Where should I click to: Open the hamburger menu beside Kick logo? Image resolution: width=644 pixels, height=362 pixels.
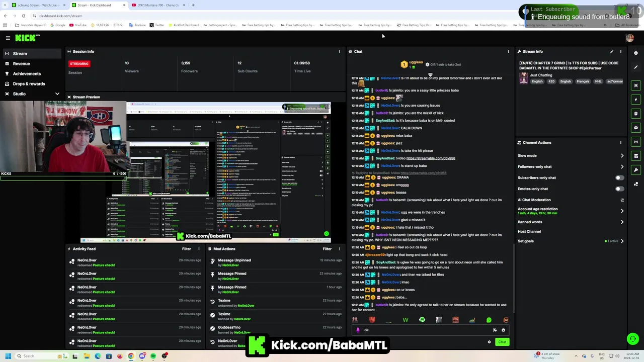[x=8, y=38]
